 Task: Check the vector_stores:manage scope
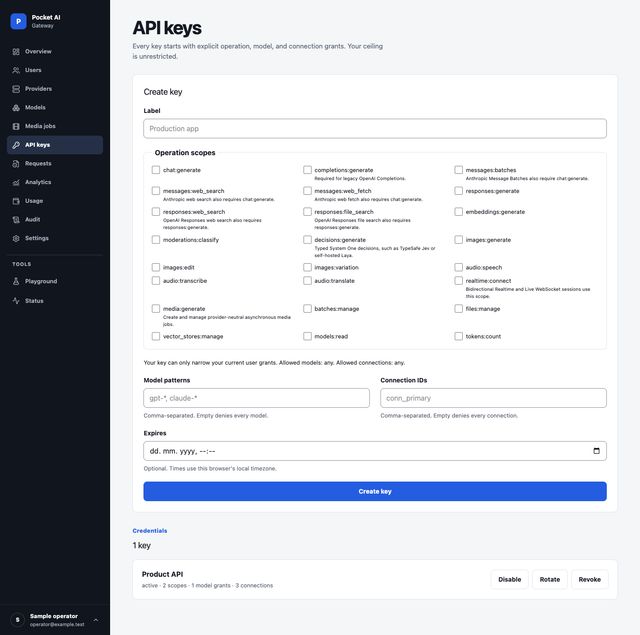pos(156,336)
